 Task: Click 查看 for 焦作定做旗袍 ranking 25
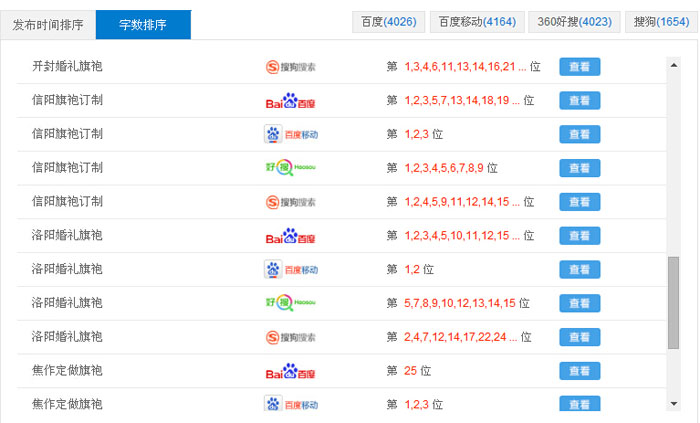point(579,371)
